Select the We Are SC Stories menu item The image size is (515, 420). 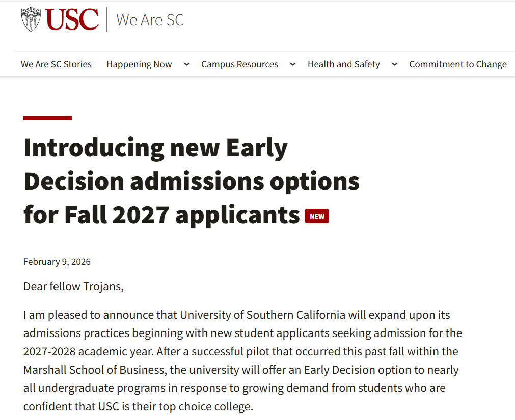click(x=56, y=64)
